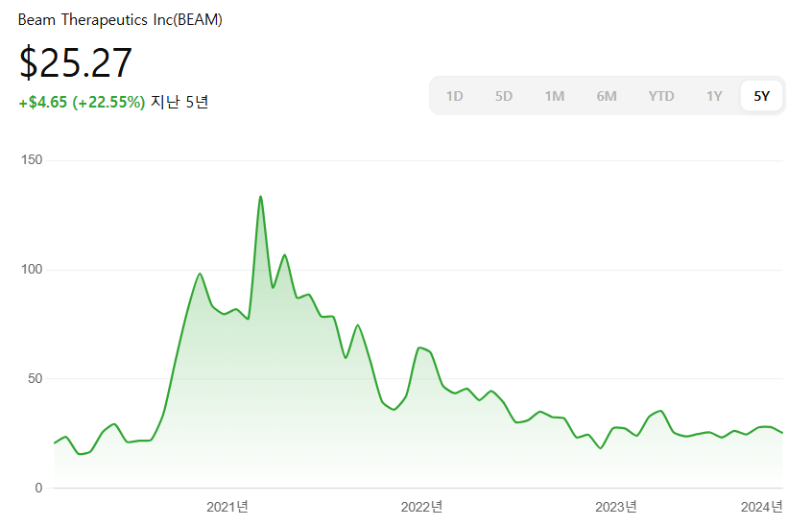
Task: Switch chart to 6M range
Action: [607, 96]
